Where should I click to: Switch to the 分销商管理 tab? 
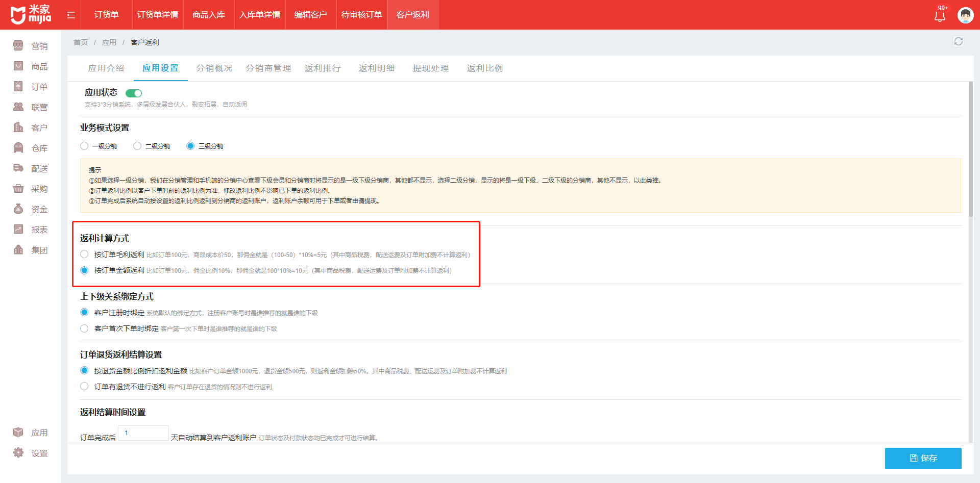pyautogui.click(x=268, y=68)
